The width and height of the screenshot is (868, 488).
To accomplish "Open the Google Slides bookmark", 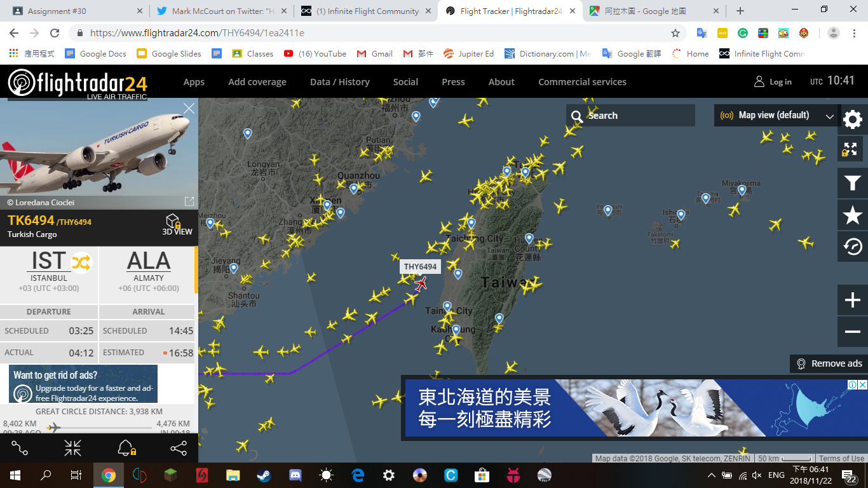I will [x=168, y=54].
